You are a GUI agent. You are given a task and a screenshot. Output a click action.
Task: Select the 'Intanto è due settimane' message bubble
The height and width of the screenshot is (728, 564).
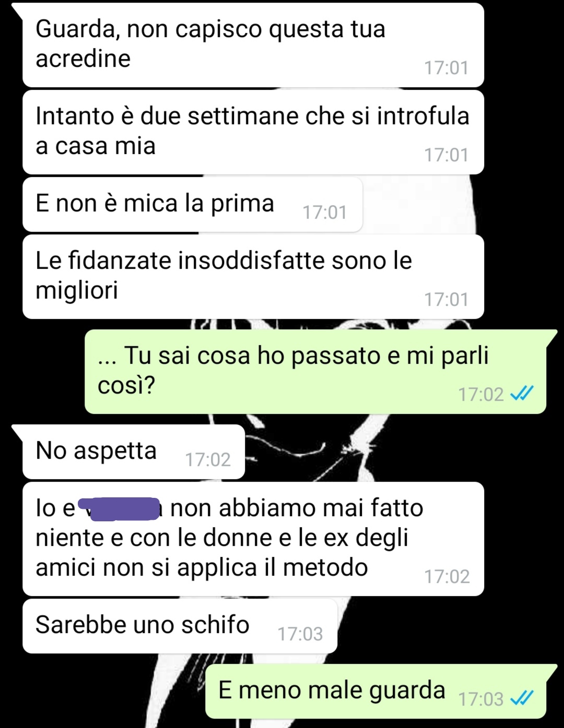click(x=253, y=132)
